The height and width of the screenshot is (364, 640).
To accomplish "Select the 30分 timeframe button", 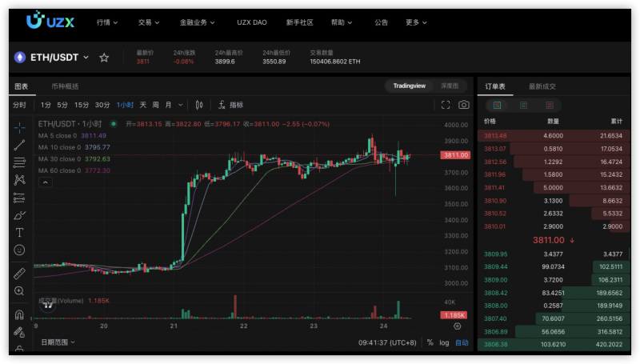I will [102, 105].
